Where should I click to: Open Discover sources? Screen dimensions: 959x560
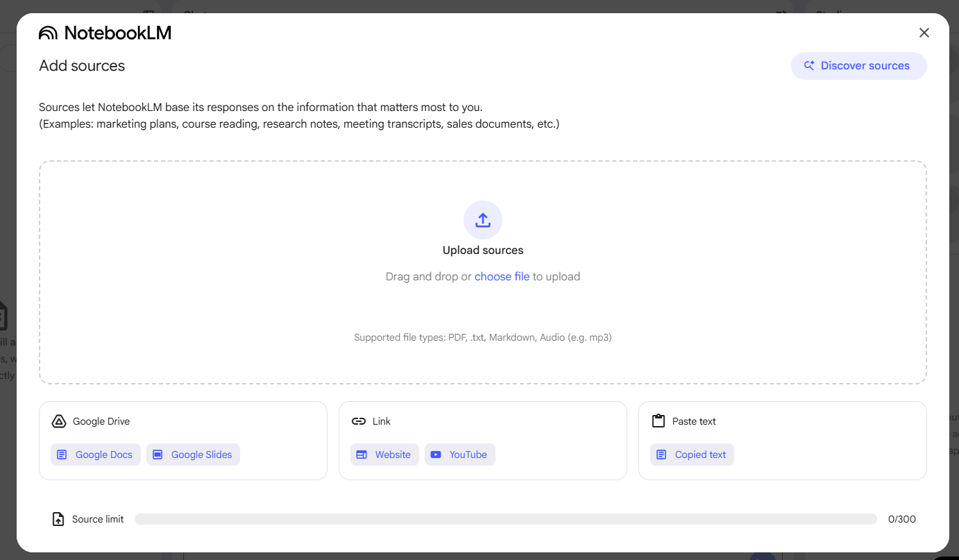(x=858, y=66)
